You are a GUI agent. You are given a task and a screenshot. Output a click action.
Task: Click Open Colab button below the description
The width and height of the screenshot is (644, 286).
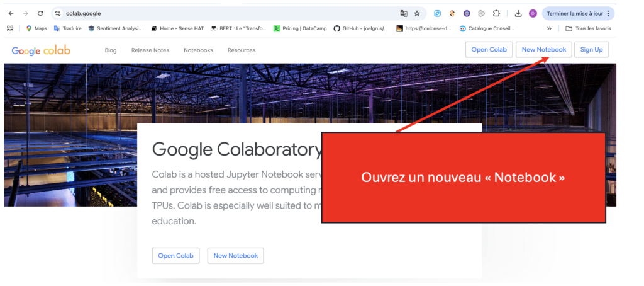coord(175,256)
